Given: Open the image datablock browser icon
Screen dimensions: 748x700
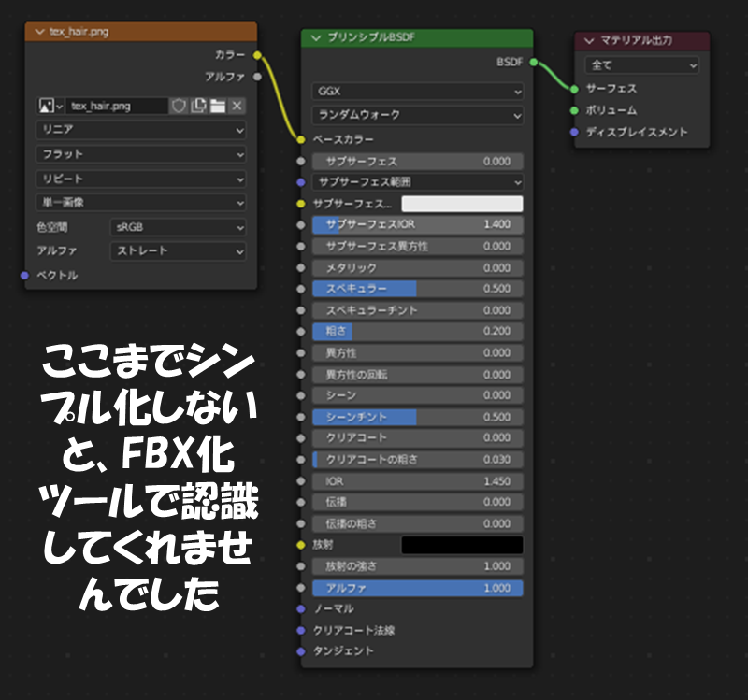Looking at the screenshot, I should 50,107.
